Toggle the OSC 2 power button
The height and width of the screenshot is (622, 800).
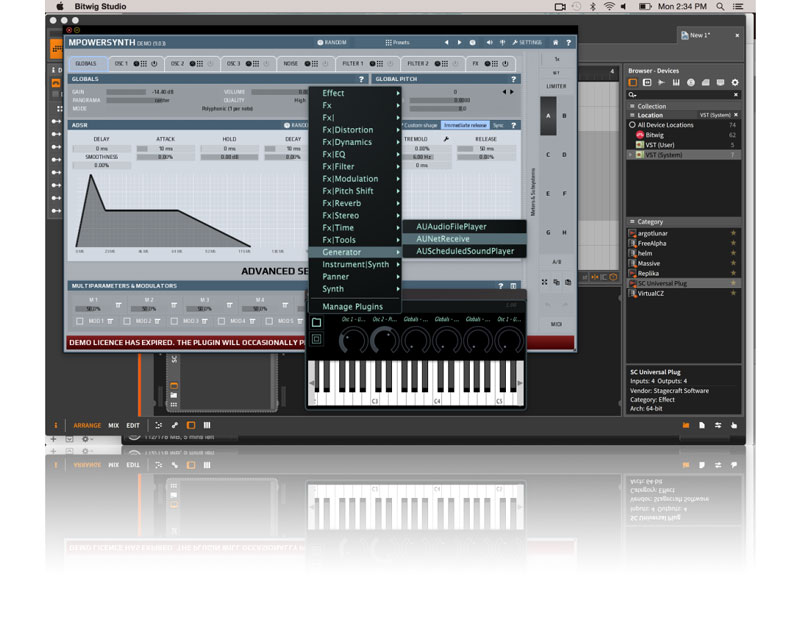[x=210, y=64]
